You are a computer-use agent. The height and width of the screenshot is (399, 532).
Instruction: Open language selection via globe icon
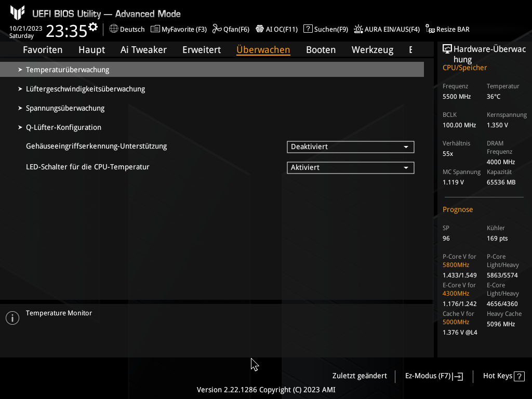coord(114,29)
